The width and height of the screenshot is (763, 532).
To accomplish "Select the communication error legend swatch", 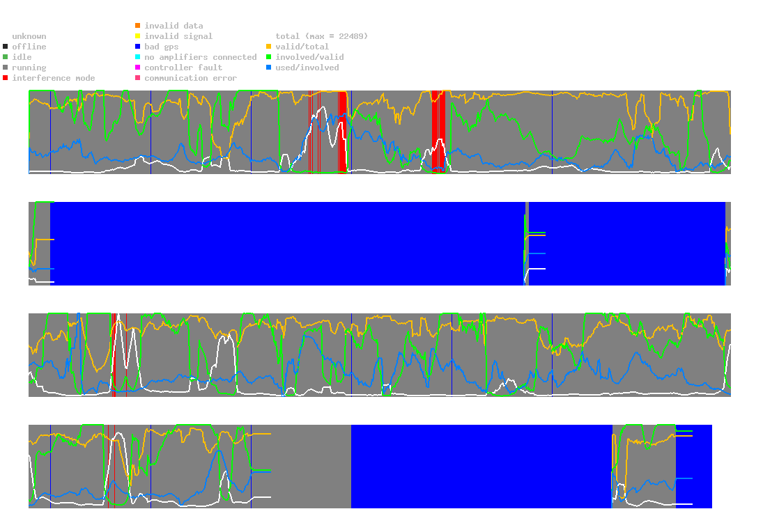I will coord(138,78).
